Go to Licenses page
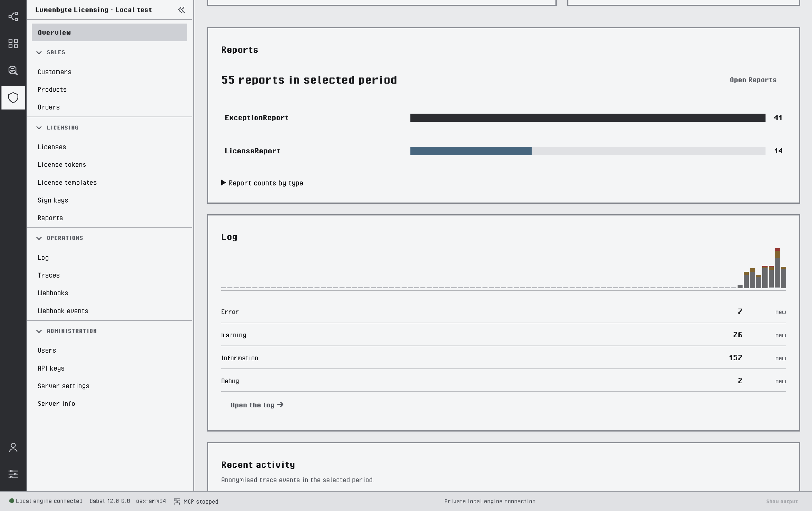 click(51, 147)
